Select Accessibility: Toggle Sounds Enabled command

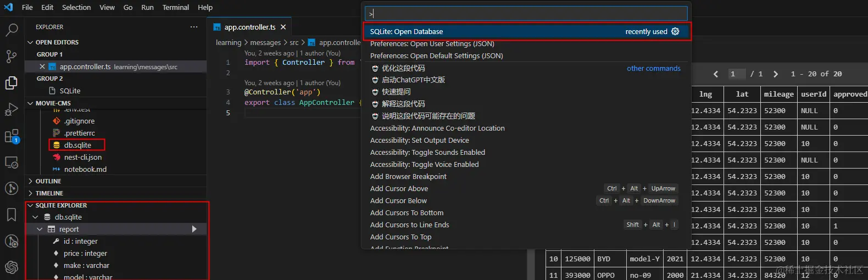pos(526,152)
